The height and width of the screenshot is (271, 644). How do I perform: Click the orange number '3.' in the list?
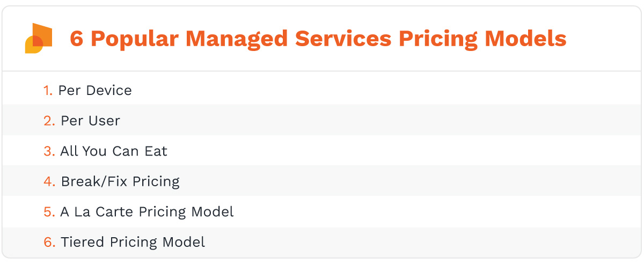point(49,151)
